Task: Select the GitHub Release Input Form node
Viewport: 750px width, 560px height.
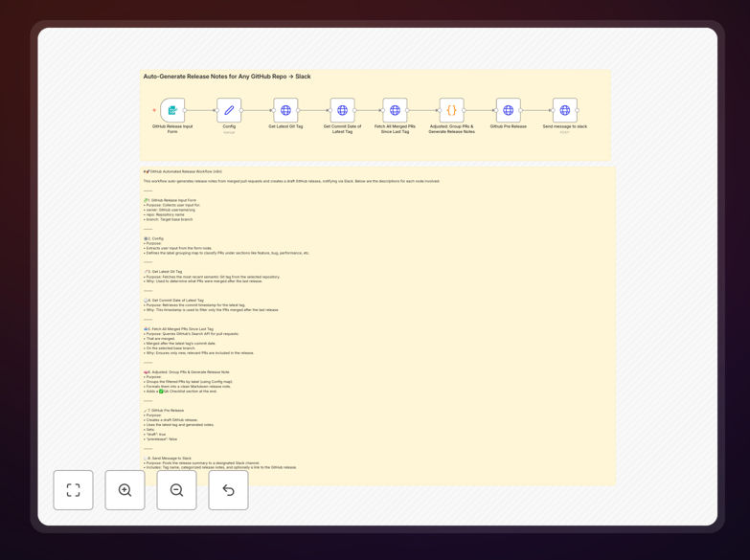Action: [x=172, y=110]
